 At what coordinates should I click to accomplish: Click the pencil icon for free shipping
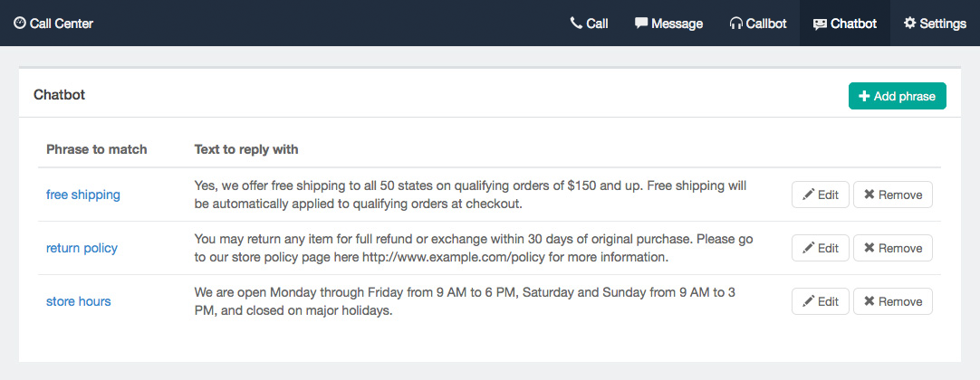[x=808, y=195]
